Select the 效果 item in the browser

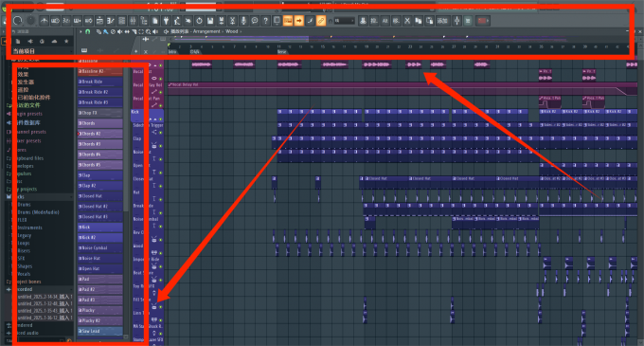[23, 74]
